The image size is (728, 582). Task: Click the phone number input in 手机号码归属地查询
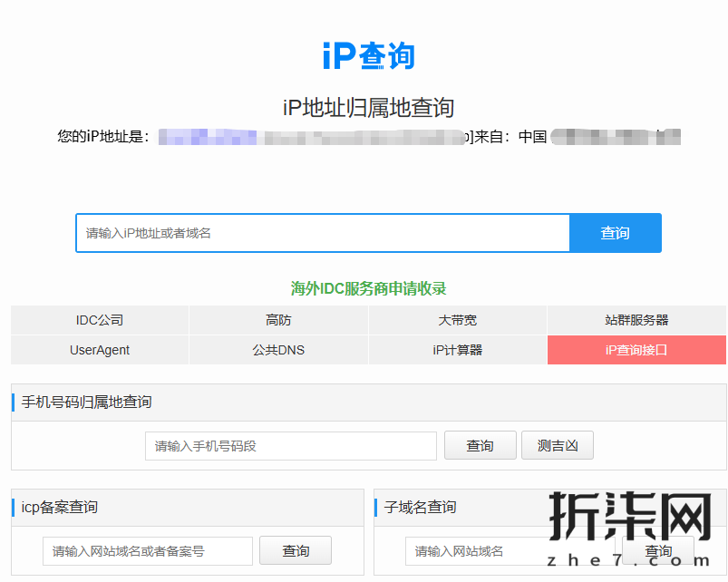tap(290, 445)
